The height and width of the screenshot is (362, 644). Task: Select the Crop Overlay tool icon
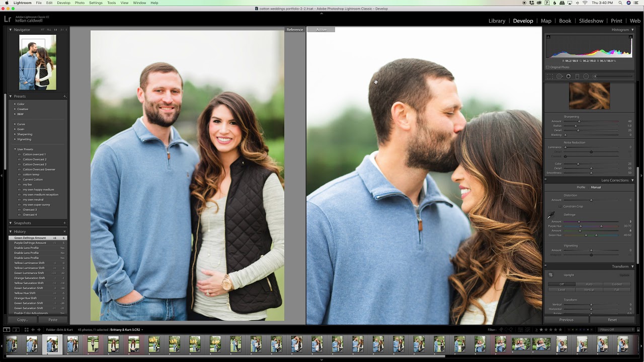[x=550, y=76]
